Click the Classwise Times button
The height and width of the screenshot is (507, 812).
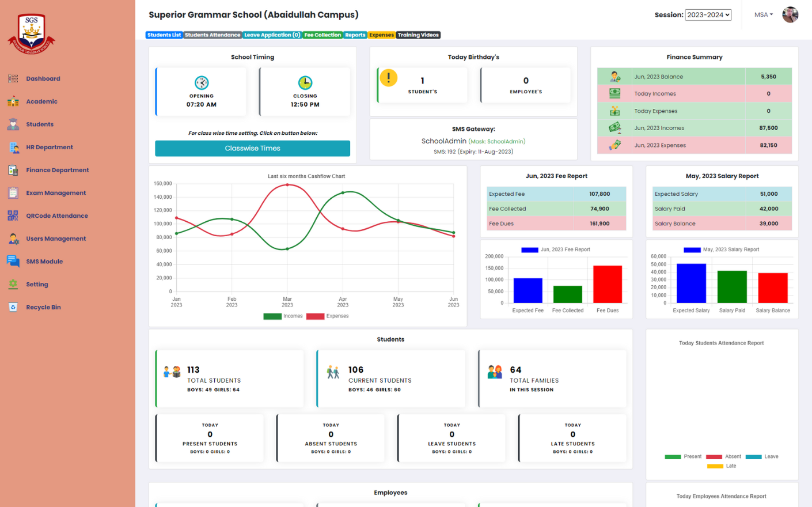tap(252, 148)
